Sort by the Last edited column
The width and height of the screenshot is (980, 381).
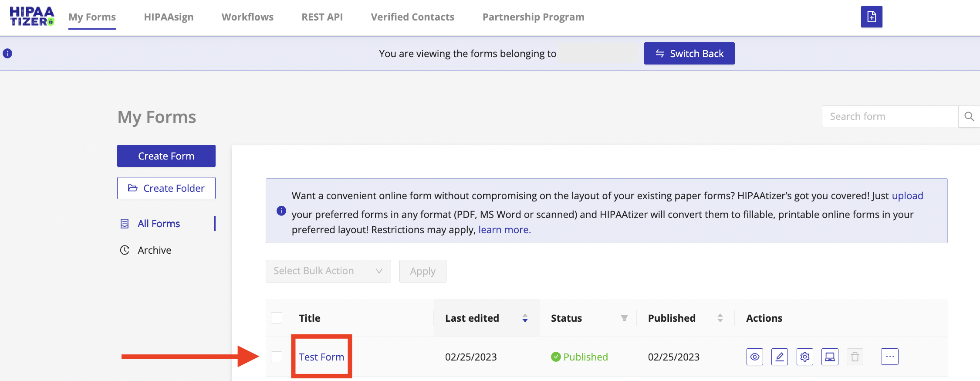pyautogui.click(x=525, y=318)
